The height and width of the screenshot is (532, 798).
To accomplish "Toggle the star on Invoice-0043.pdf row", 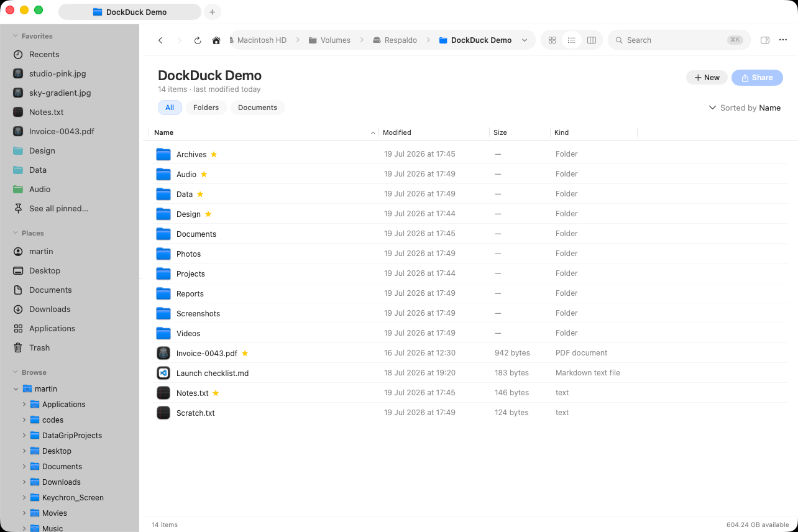I will 245,353.
